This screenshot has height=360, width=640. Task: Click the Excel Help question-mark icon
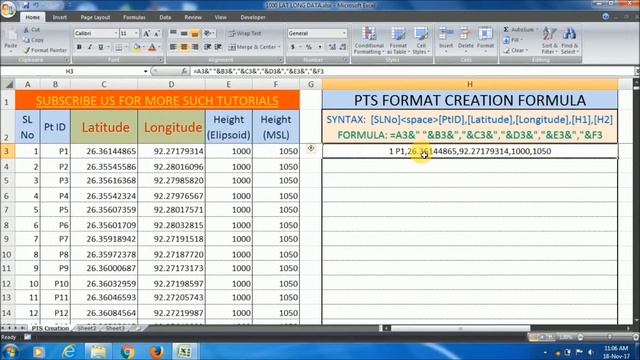coord(606,17)
